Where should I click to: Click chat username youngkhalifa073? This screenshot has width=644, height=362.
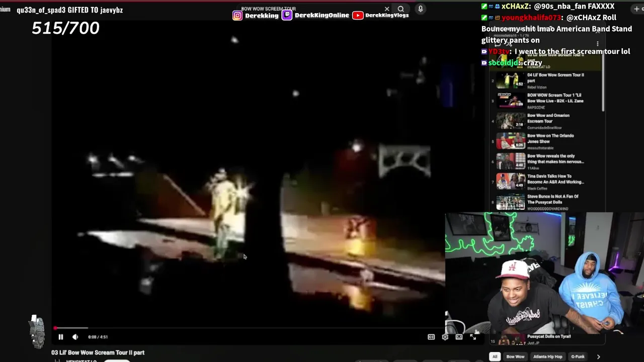pos(532,18)
